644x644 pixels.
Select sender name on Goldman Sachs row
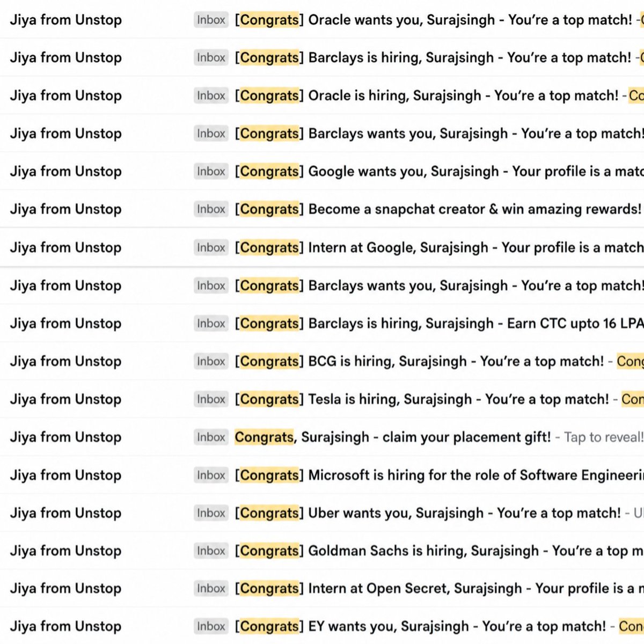pos(65,551)
